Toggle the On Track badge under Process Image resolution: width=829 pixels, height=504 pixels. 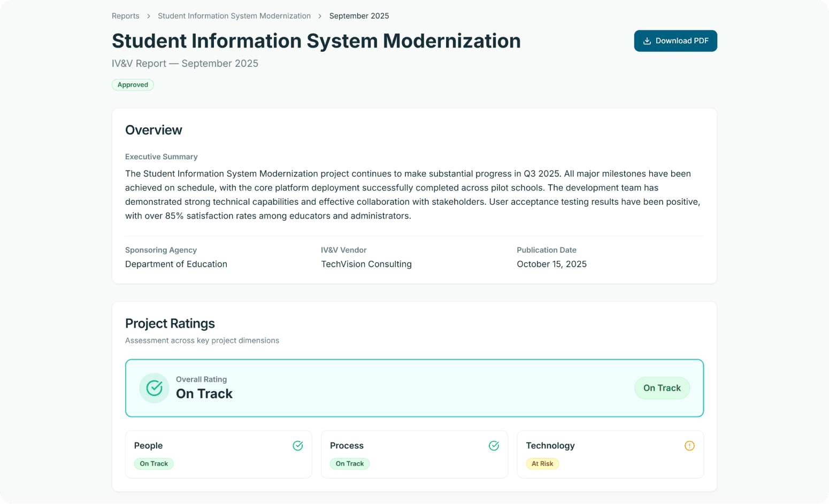[350, 463]
